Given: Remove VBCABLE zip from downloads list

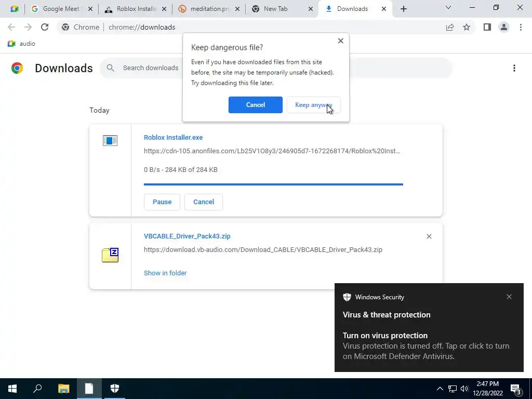Looking at the screenshot, I should coord(429,236).
